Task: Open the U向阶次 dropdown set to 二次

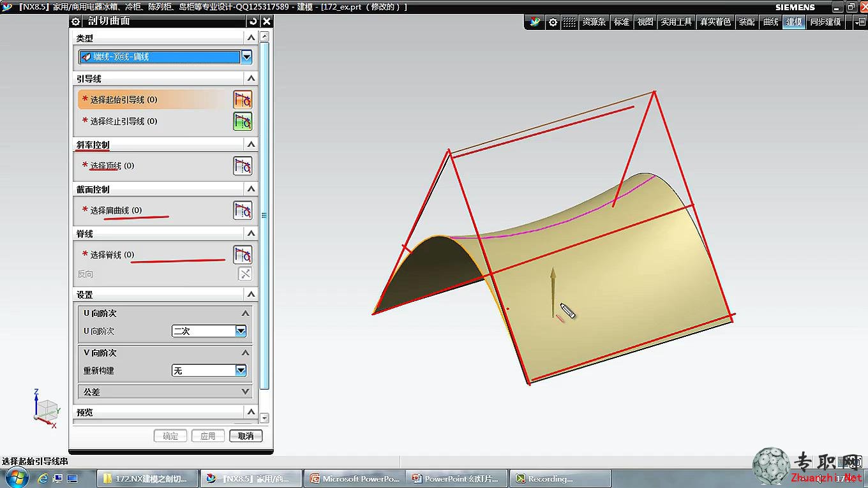Action: pos(241,331)
